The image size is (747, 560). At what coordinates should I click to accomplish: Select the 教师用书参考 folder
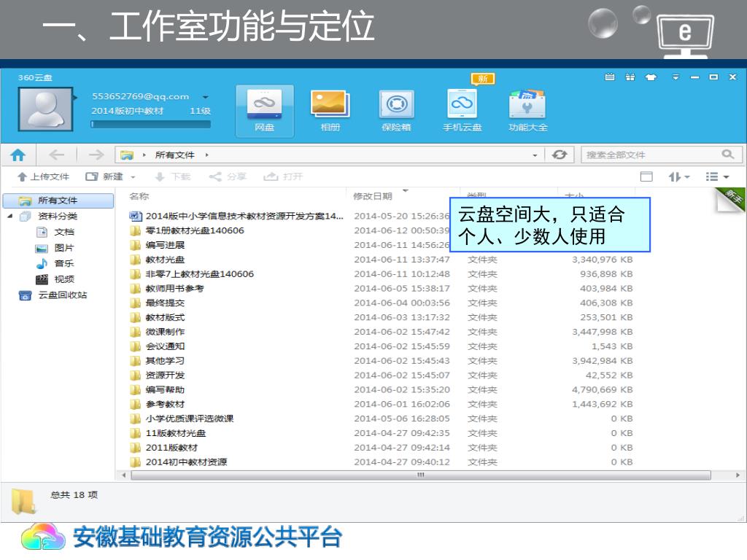pos(167,289)
